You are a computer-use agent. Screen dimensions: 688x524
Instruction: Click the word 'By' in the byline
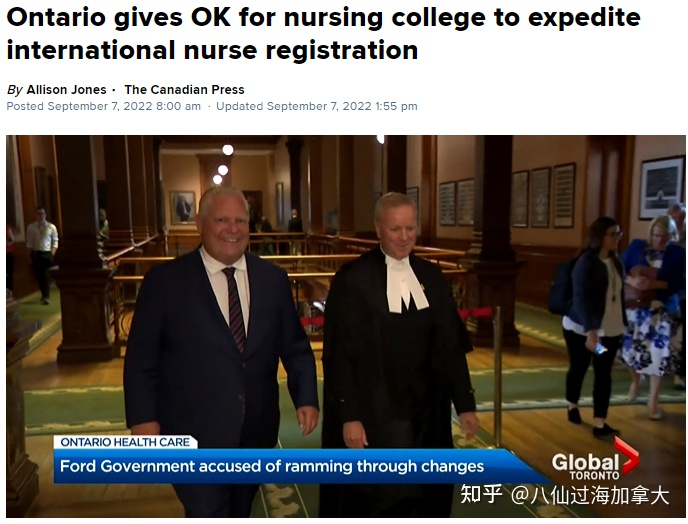pyautogui.click(x=14, y=90)
